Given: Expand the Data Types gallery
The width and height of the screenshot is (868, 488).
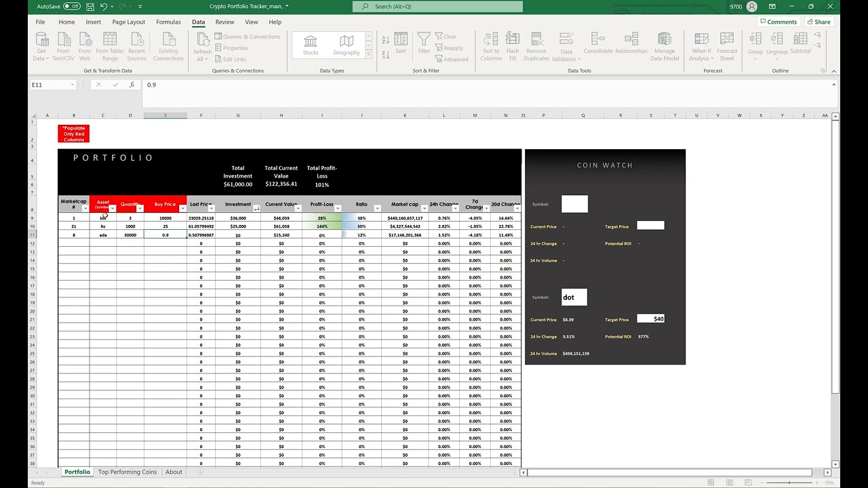Looking at the screenshot, I should pos(369,54).
